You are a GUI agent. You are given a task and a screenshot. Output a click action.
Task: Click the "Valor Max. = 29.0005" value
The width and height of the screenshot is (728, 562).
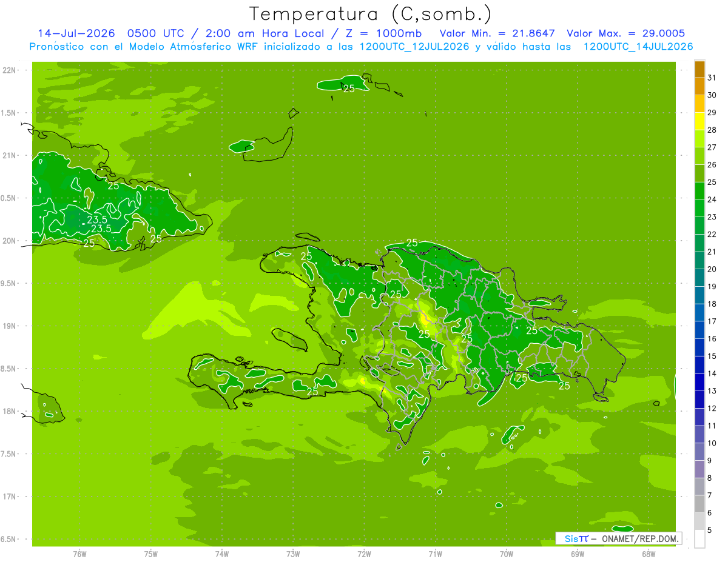pyautogui.click(x=626, y=33)
